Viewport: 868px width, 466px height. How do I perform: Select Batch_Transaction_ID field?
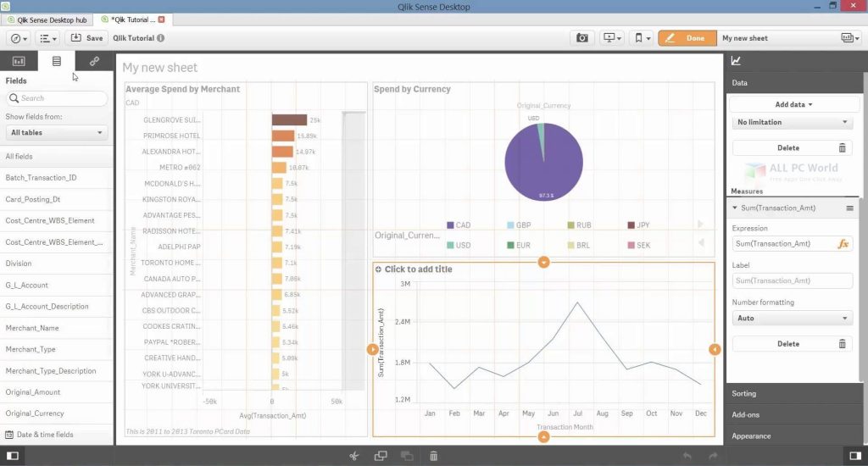point(57,178)
